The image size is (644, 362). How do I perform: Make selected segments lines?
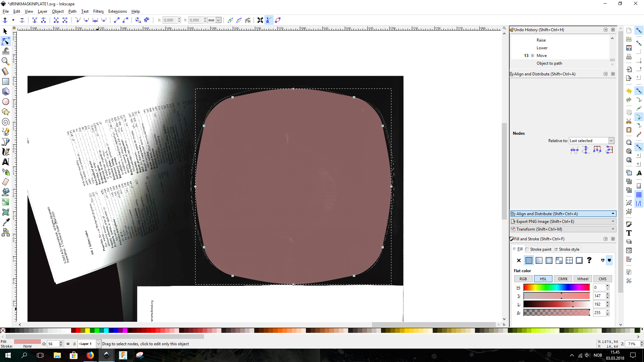click(117, 20)
